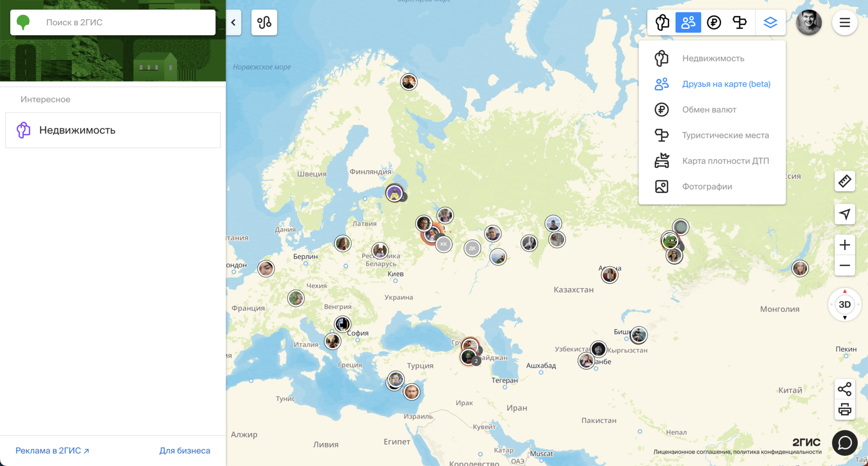Viewport: 868px width, 466px height.
Task: Select Недвижимость in the layers menu
Action: [712, 58]
